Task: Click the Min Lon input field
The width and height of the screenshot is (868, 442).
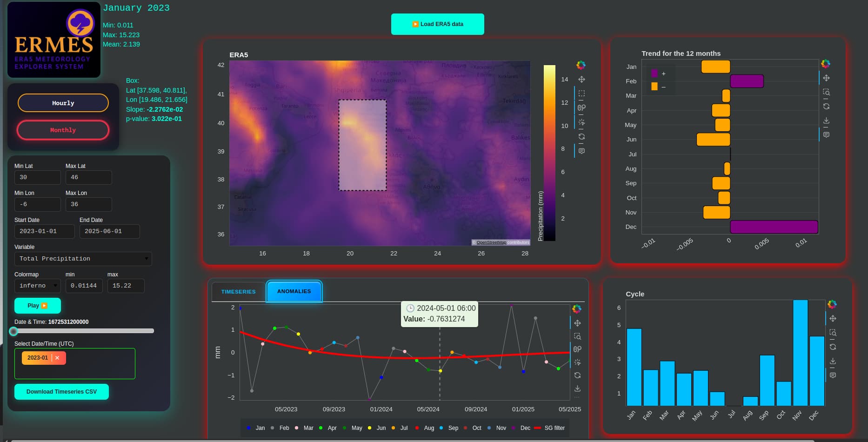Action: 38,204
